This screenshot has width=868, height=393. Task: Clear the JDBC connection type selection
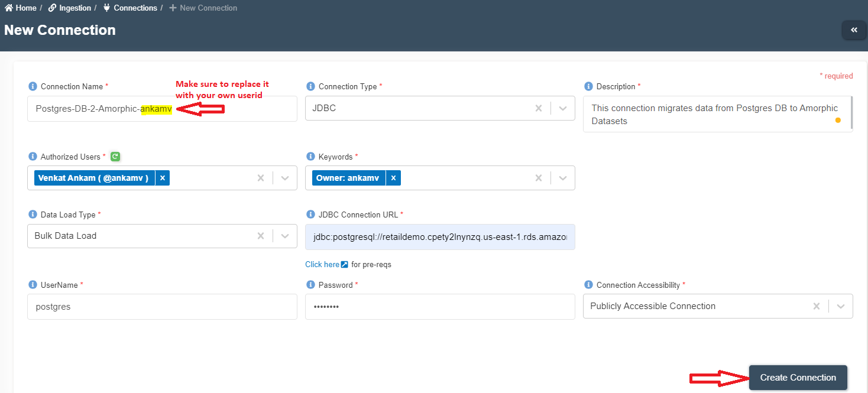coord(539,109)
